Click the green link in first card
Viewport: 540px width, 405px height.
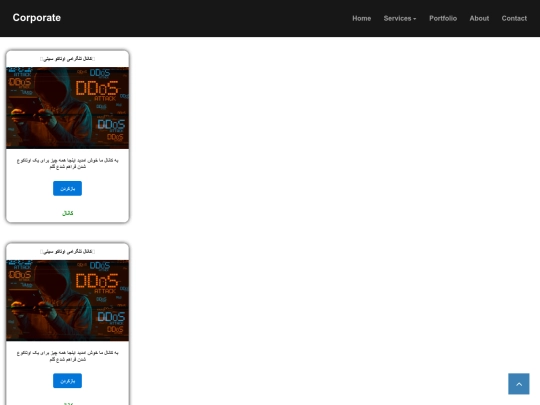click(68, 213)
